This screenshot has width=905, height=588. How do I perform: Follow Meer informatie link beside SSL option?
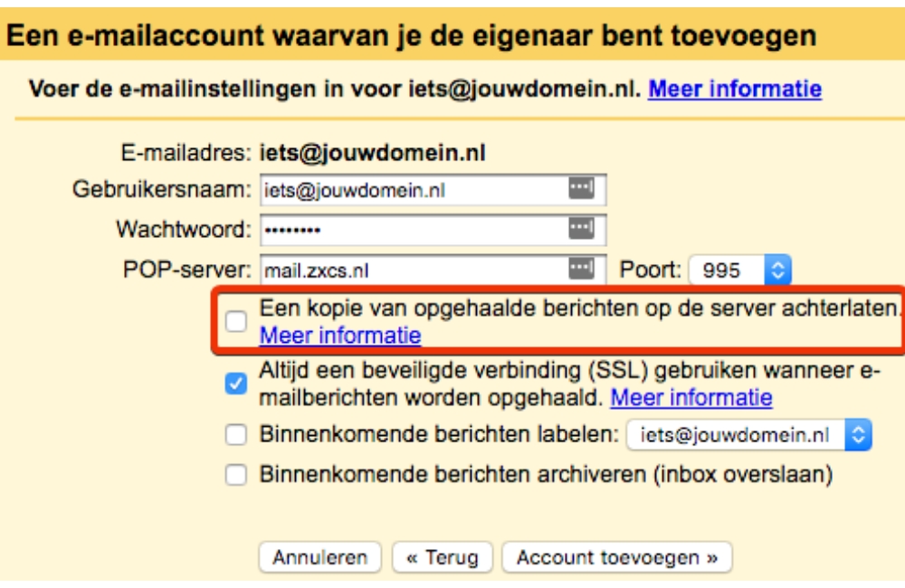point(691,397)
